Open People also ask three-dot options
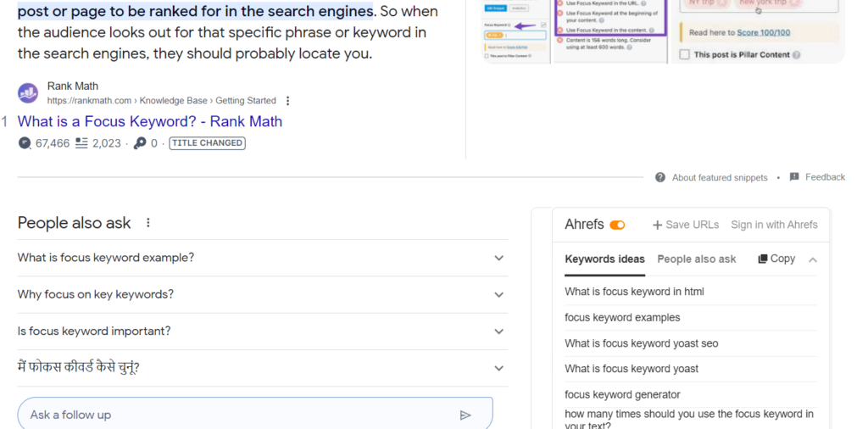The height and width of the screenshot is (429, 868). coord(147,222)
